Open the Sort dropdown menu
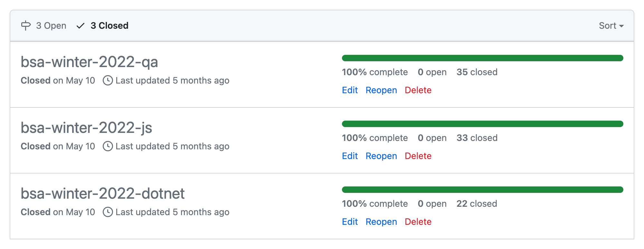 click(611, 25)
